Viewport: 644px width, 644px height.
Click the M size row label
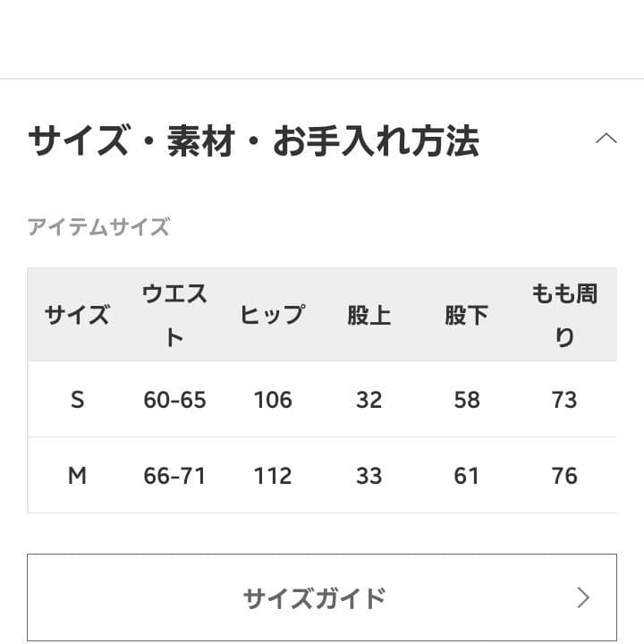(x=77, y=476)
